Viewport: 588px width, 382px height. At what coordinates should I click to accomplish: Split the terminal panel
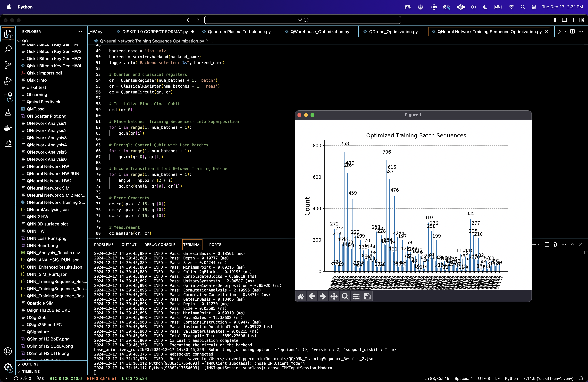point(547,244)
